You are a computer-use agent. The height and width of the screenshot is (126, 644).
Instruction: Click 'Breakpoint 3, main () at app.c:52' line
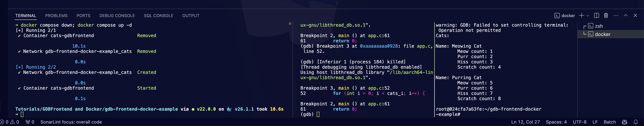click(345, 88)
